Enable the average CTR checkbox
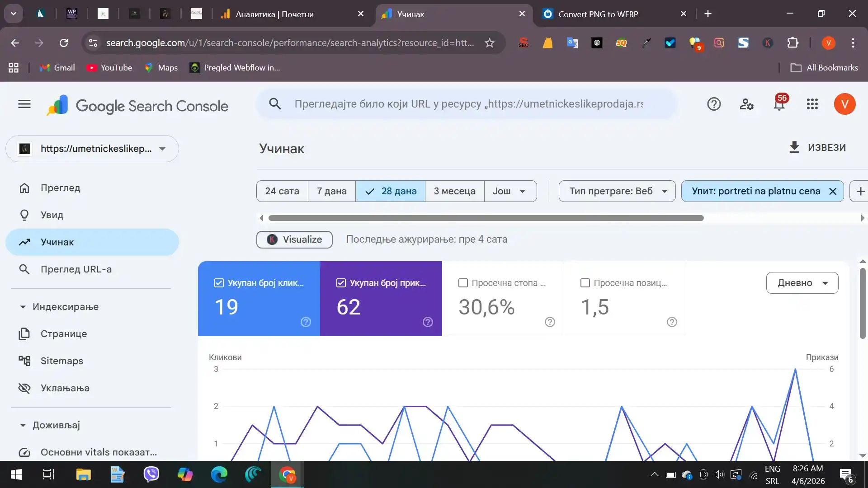 (x=463, y=283)
